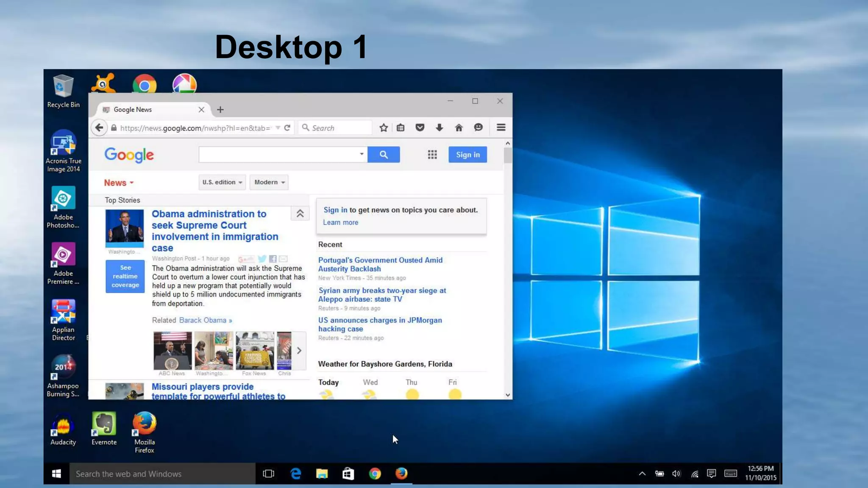Advance thumbnails with the right chevron

coord(299,351)
